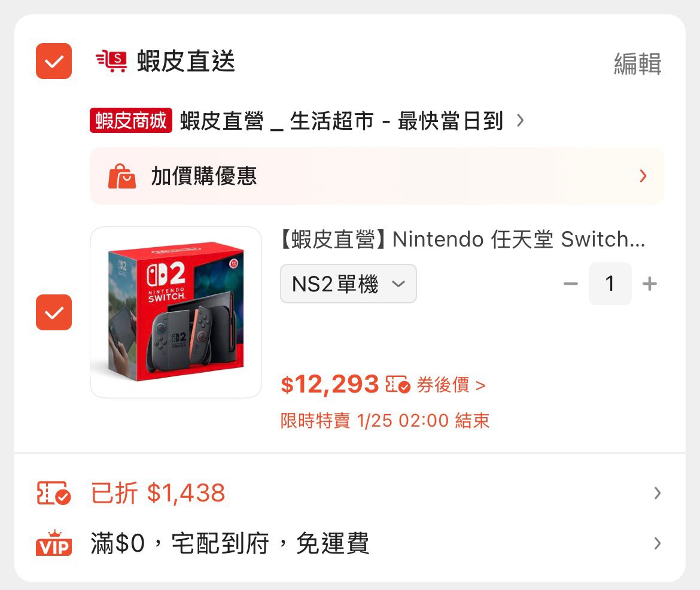The height and width of the screenshot is (590, 700).
Task: Open the 蝦皮直營 生活超市 shop link
Action: pos(341,121)
